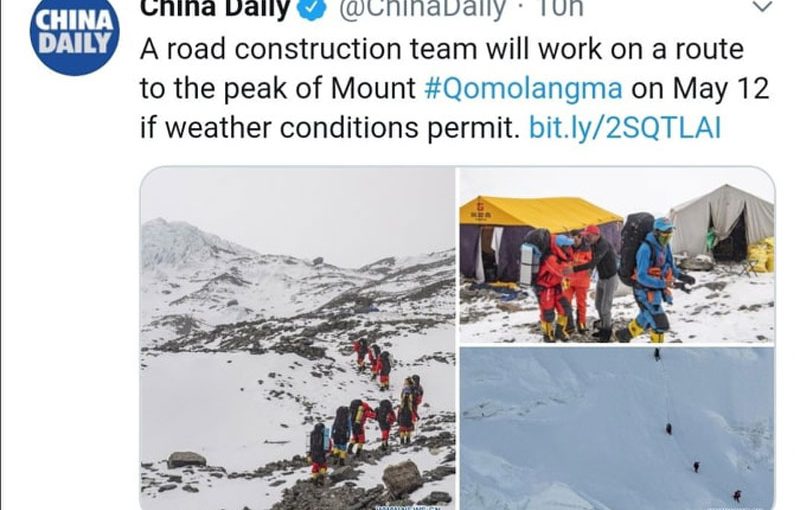Open the photo of climbers on the ice slope
Image resolution: width=800 pixels, height=510 pixels.
pos(616,429)
